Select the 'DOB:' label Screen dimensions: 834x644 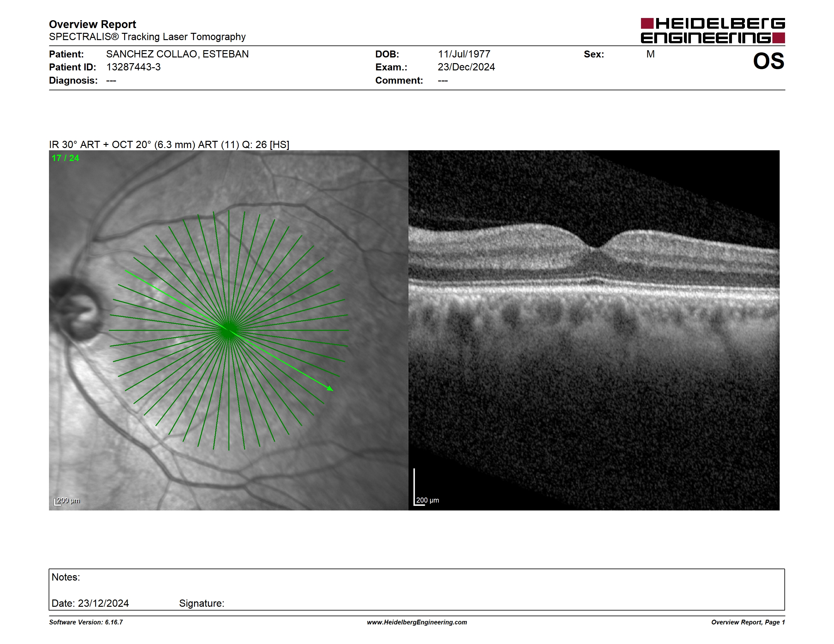pos(387,54)
